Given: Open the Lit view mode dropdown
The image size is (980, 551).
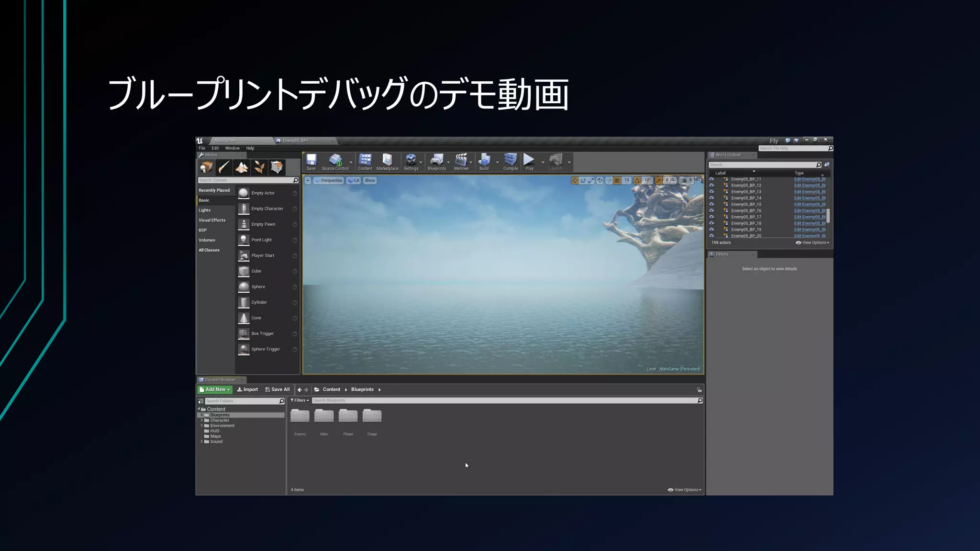Looking at the screenshot, I should 354,181.
